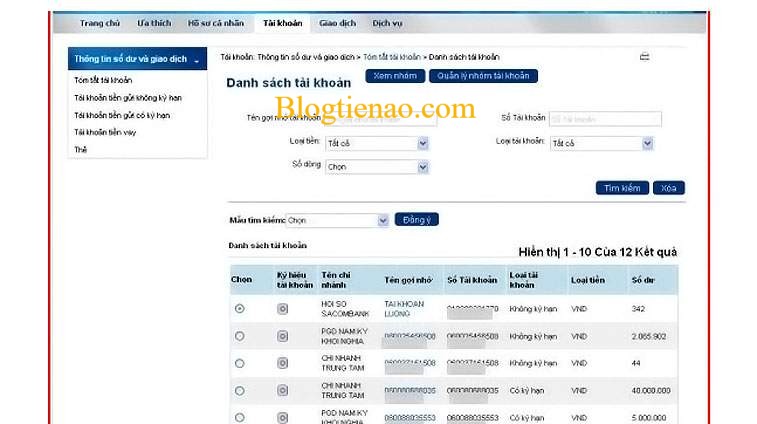Click balance value 40.000.000
This screenshot has width=757, height=424.
[x=651, y=391]
